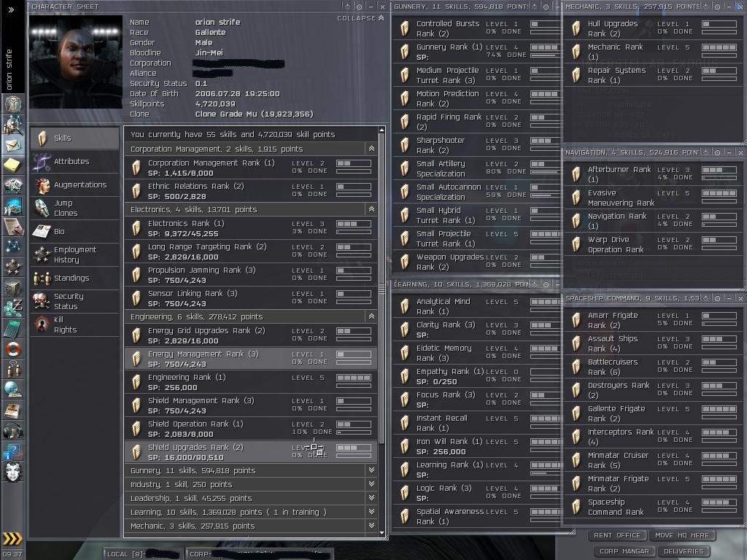The width and height of the screenshot is (747, 560).
Task: Open the Jump Clones tab
Action: (75, 208)
